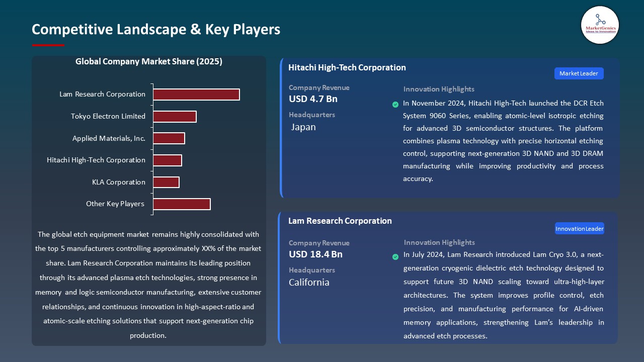
Task: Click the Lam Research Corporation card heading
Action: (340, 221)
